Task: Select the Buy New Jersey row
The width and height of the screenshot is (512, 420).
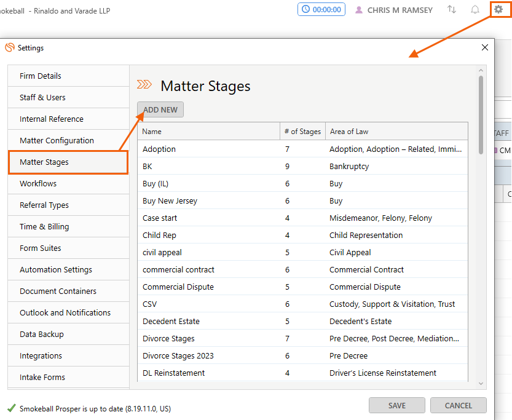Action: (x=302, y=201)
